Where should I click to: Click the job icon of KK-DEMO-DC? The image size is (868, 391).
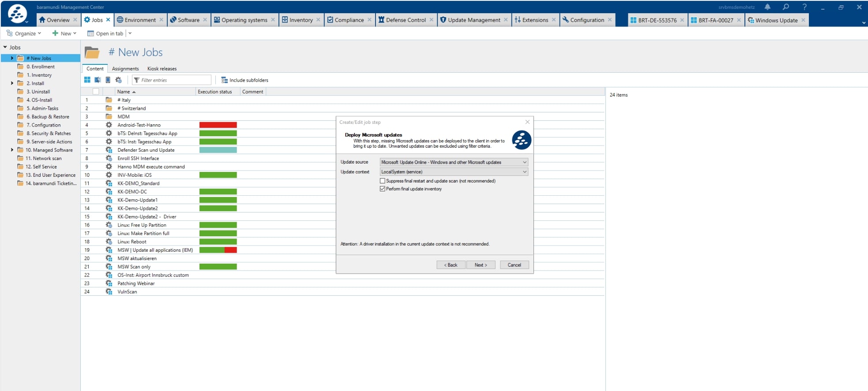(109, 192)
